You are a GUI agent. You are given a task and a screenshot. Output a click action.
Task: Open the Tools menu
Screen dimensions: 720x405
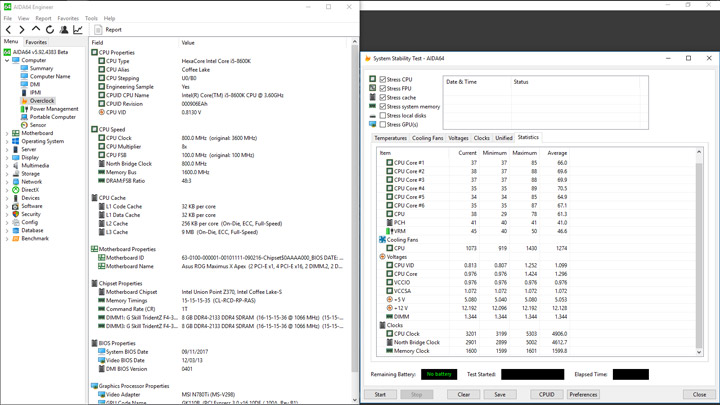pos(91,18)
